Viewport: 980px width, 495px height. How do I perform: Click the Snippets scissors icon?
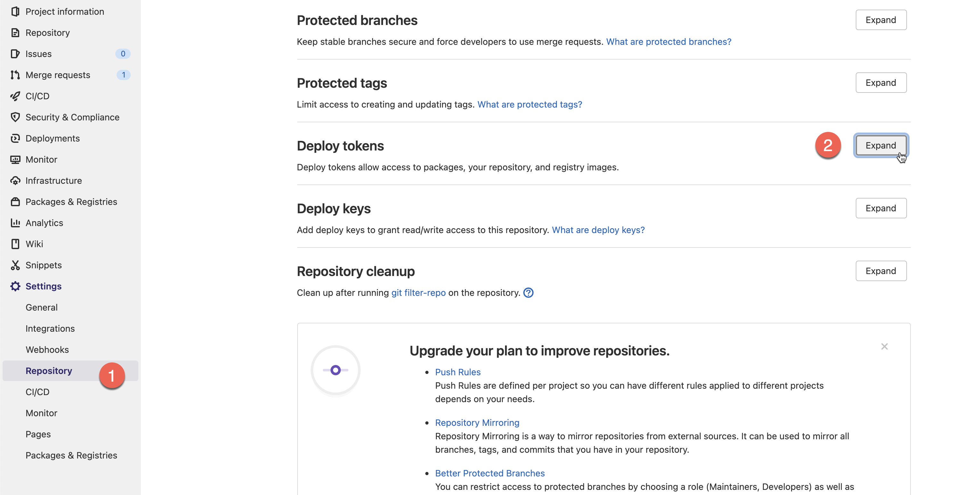pyautogui.click(x=15, y=265)
